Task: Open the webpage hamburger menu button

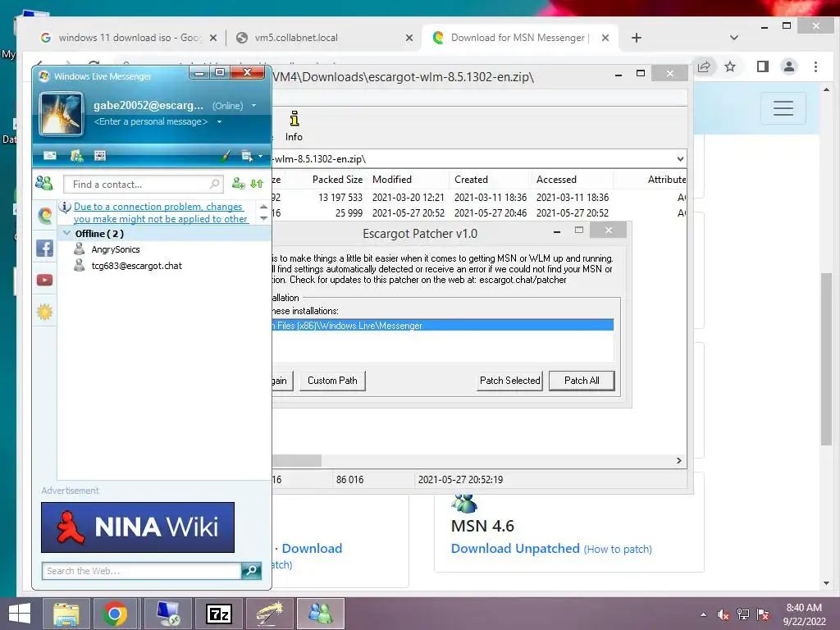Action: pyautogui.click(x=783, y=108)
